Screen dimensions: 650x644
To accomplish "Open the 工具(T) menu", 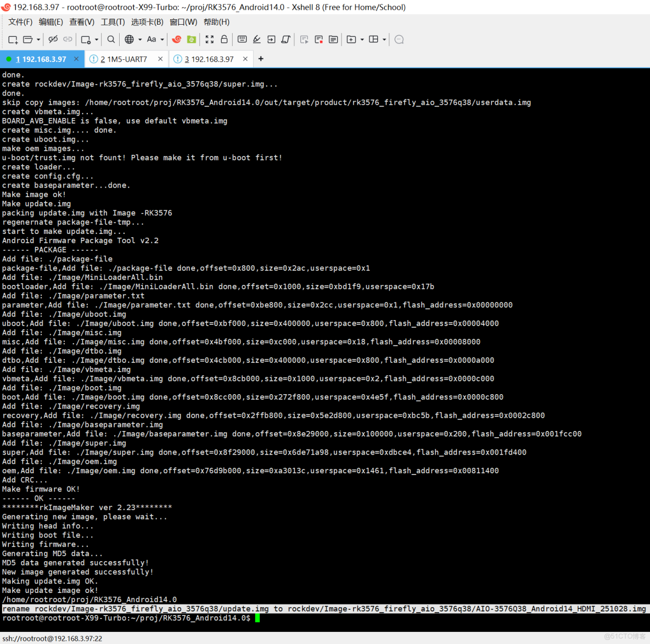I will click(113, 22).
